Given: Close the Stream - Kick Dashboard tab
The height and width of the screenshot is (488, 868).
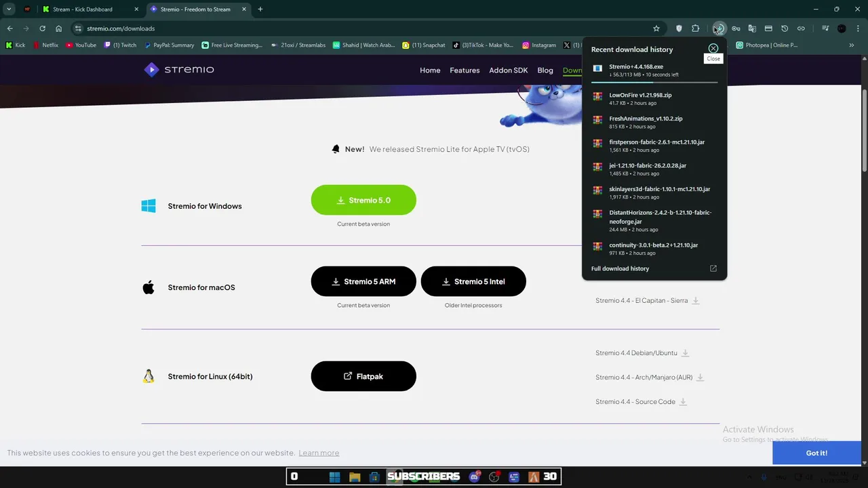Looking at the screenshot, I should pos(136,9).
